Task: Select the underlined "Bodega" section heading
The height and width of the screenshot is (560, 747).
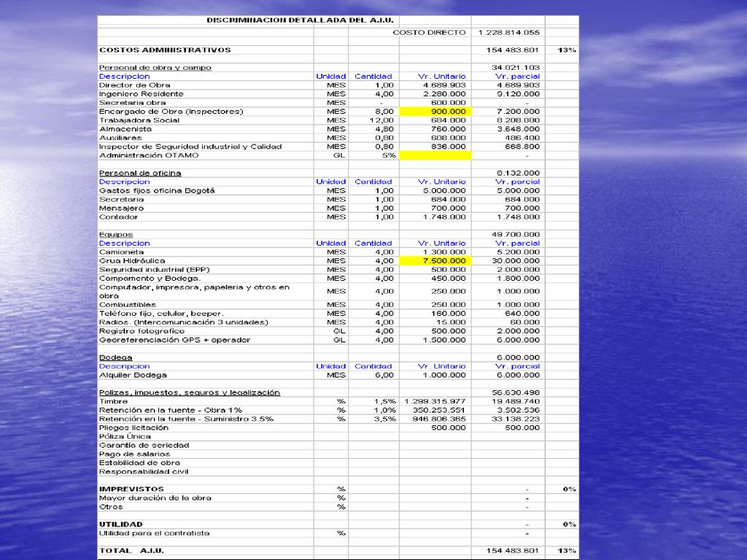Action: (115, 357)
